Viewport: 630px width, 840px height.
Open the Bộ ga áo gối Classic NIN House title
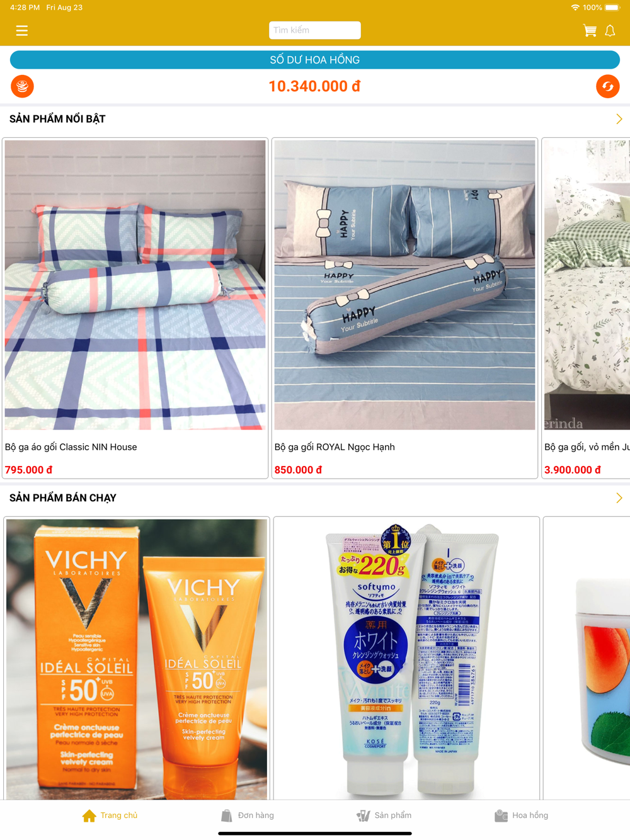click(71, 447)
